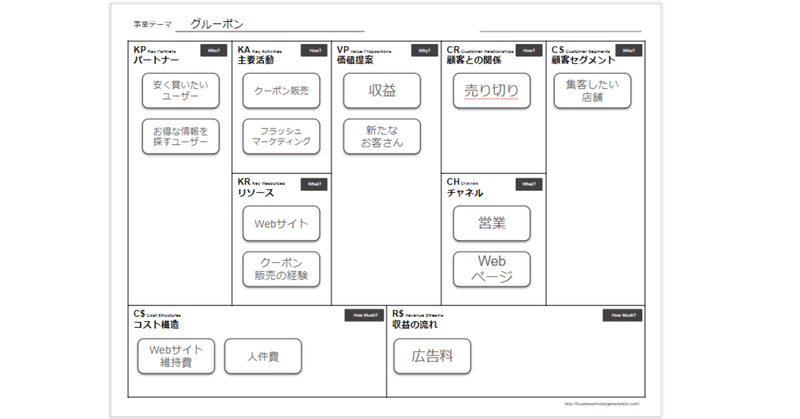Select the 新たなお客さん card
The width and height of the screenshot is (800, 419).
point(382,137)
